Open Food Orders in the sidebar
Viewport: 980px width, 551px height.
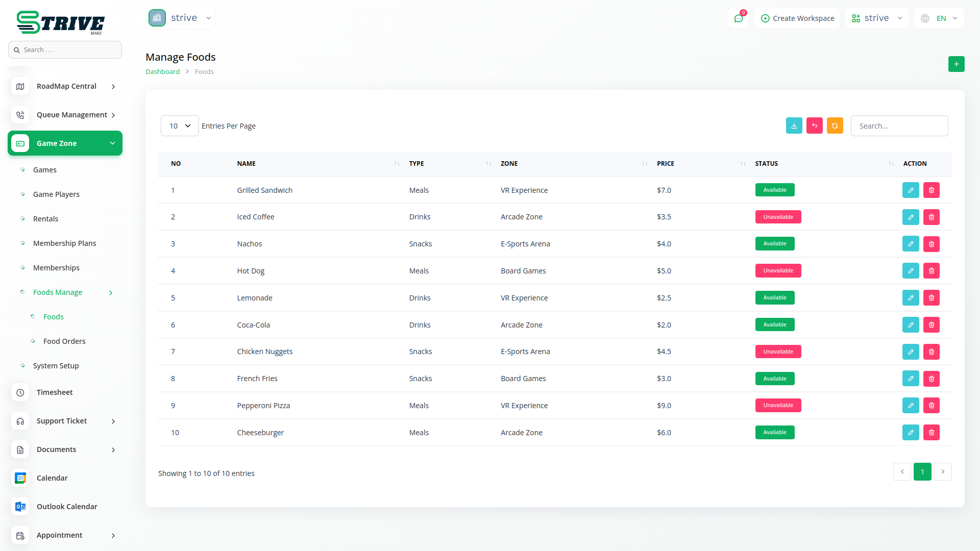64,341
